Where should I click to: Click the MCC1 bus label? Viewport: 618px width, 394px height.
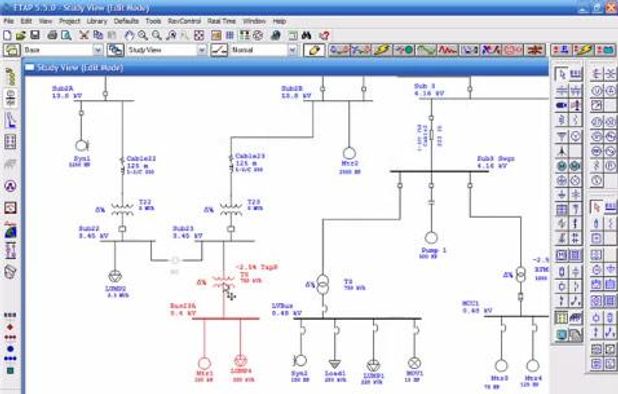click(x=470, y=303)
